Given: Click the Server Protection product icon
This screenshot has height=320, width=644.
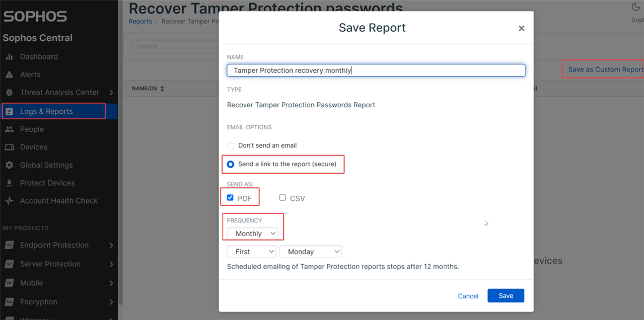Looking at the screenshot, I should coord(9,264).
